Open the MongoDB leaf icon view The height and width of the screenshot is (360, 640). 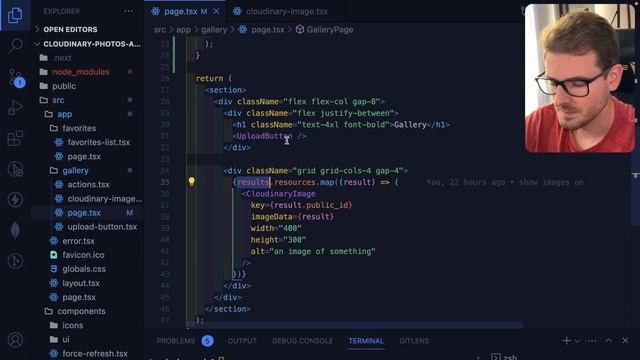click(x=15, y=230)
